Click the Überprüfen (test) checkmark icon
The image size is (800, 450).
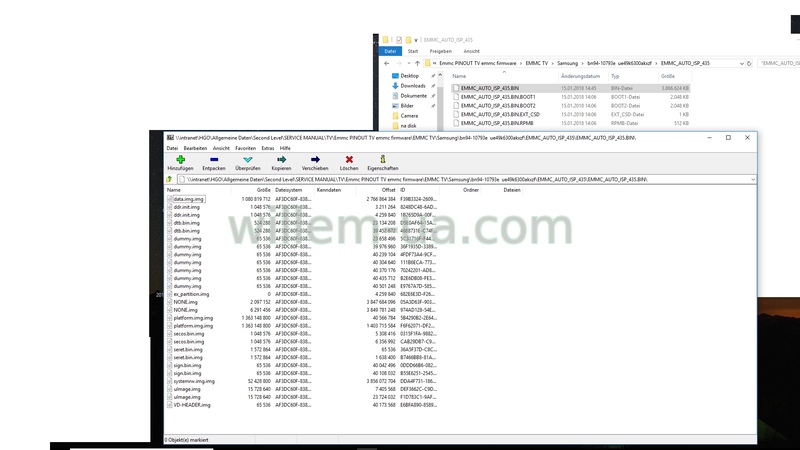[248, 159]
